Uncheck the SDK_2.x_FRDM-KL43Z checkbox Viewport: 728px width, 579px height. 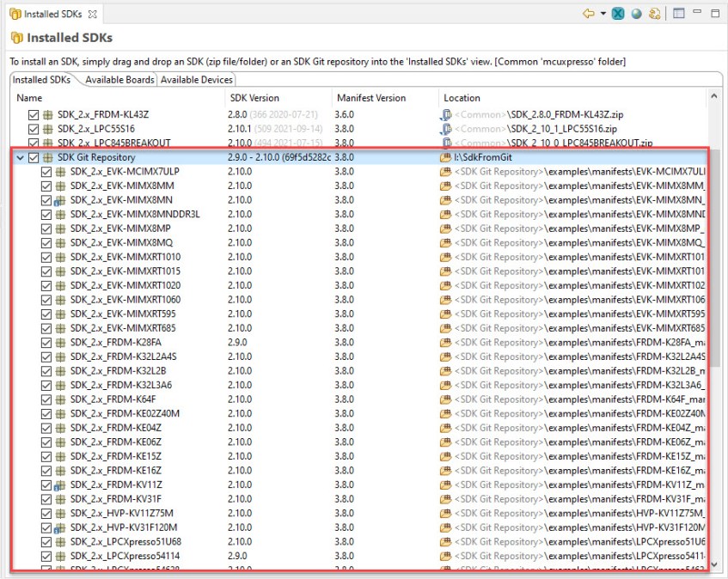point(34,115)
